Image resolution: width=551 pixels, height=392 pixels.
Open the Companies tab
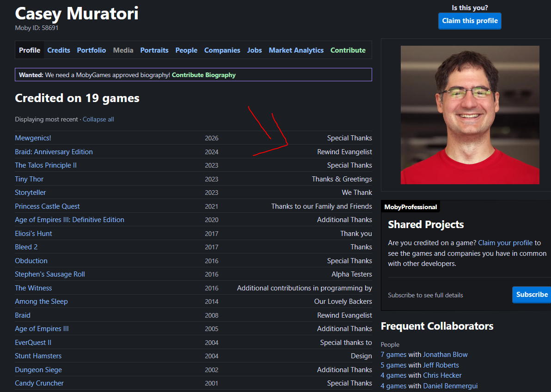coord(222,50)
